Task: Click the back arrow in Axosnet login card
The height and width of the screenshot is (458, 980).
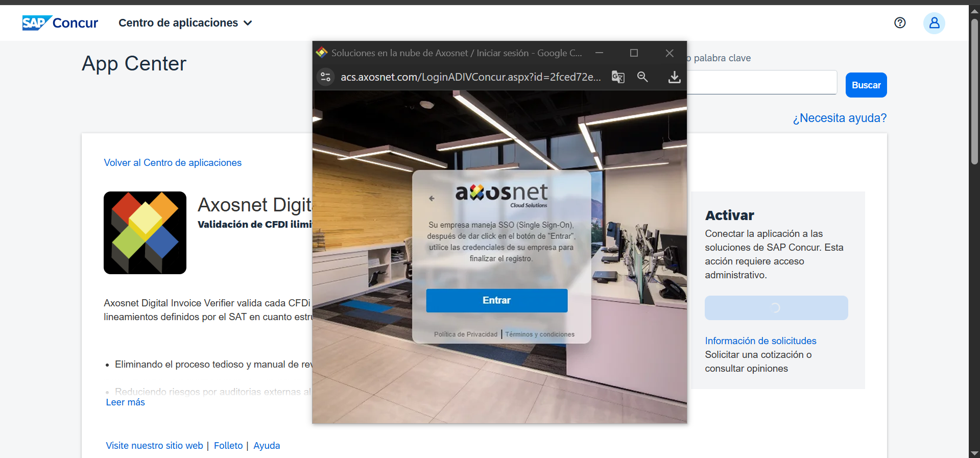Action: click(x=432, y=198)
